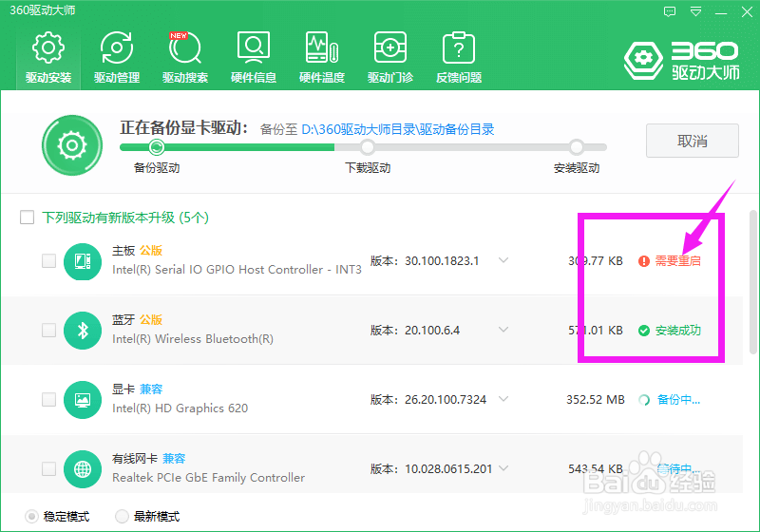Open the D:\360驱动大师目录 backup path link
The height and width of the screenshot is (532, 760).
pyautogui.click(x=398, y=129)
